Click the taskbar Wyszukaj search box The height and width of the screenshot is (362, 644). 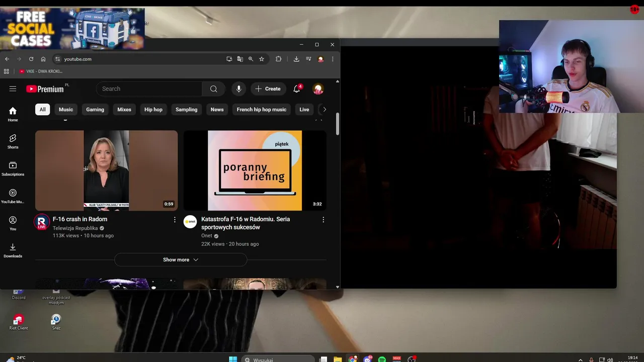coord(278,359)
